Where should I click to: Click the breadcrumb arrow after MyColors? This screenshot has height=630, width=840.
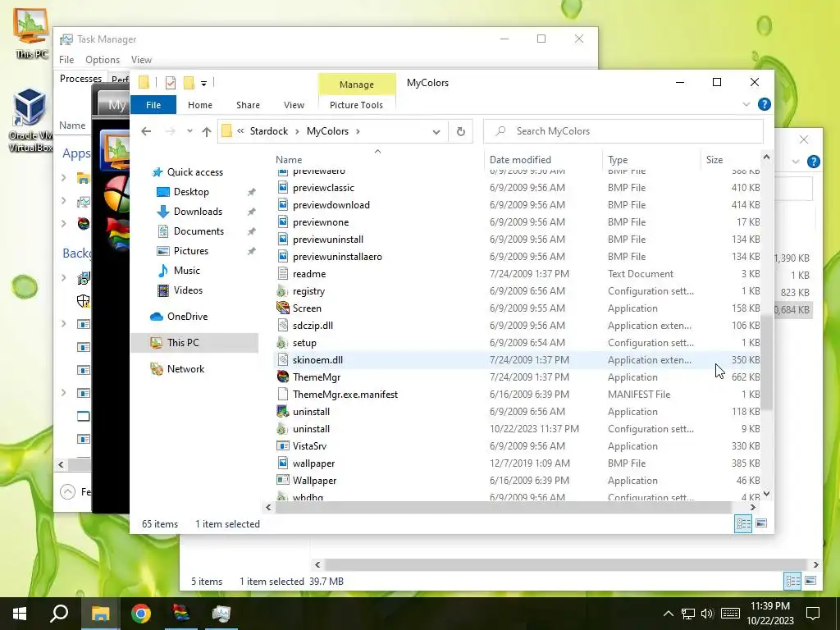click(x=358, y=131)
